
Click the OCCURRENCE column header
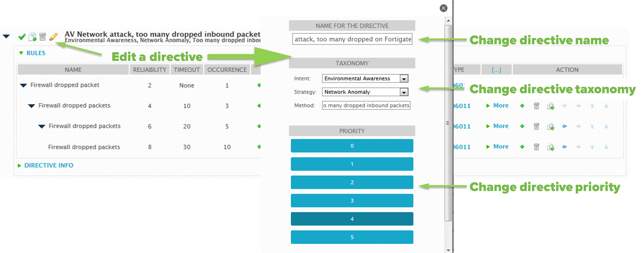point(227,70)
